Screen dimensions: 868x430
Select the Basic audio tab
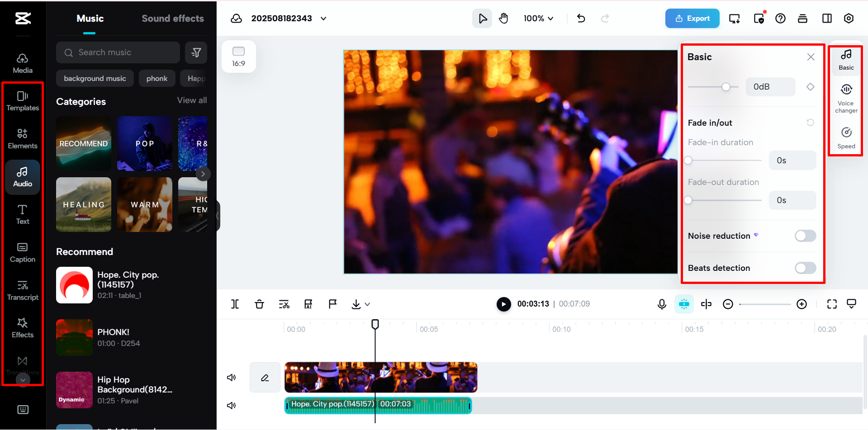(x=846, y=60)
